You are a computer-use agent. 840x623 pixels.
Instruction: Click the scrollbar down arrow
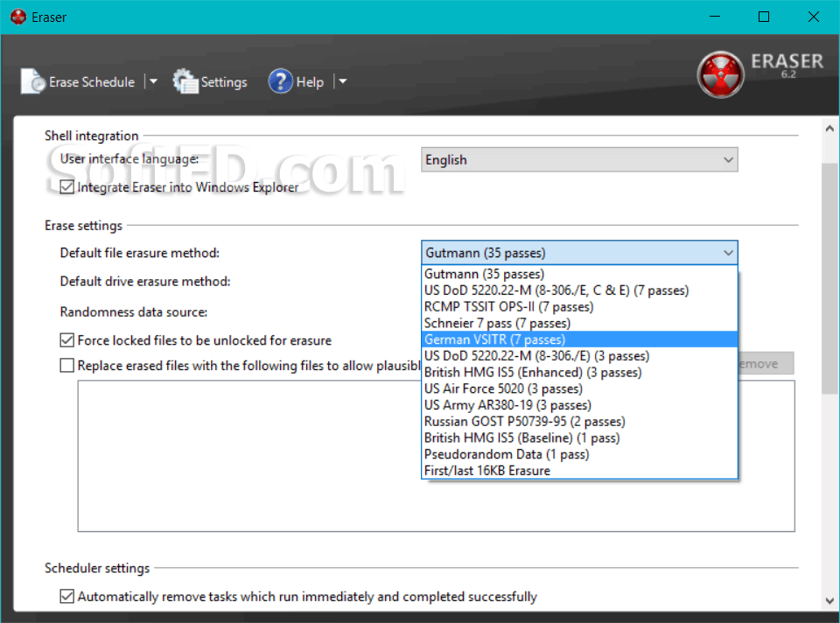[829, 600]
